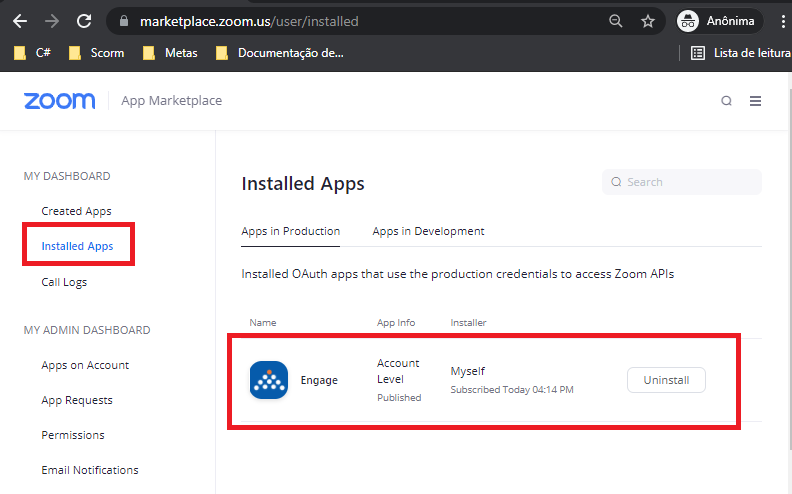Click Subscribed Today 04:14 PM text
This screenshot has height=494, width=792.
[512, 389]
